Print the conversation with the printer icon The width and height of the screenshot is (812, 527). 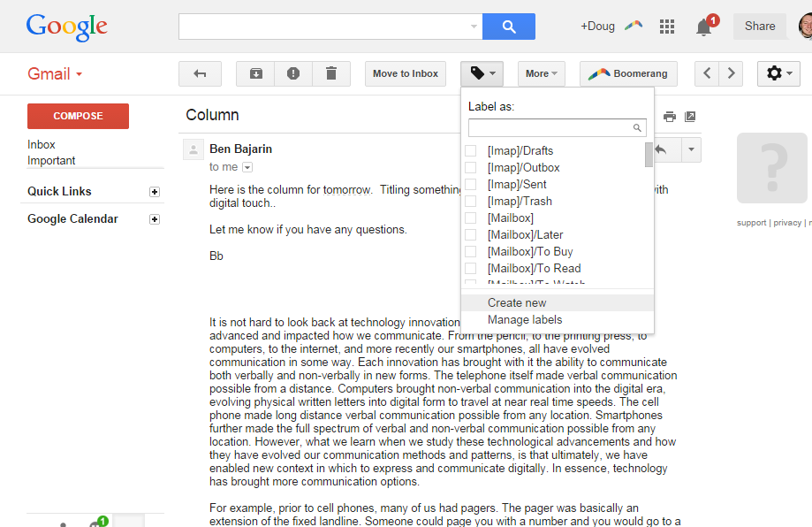point(670,117)
